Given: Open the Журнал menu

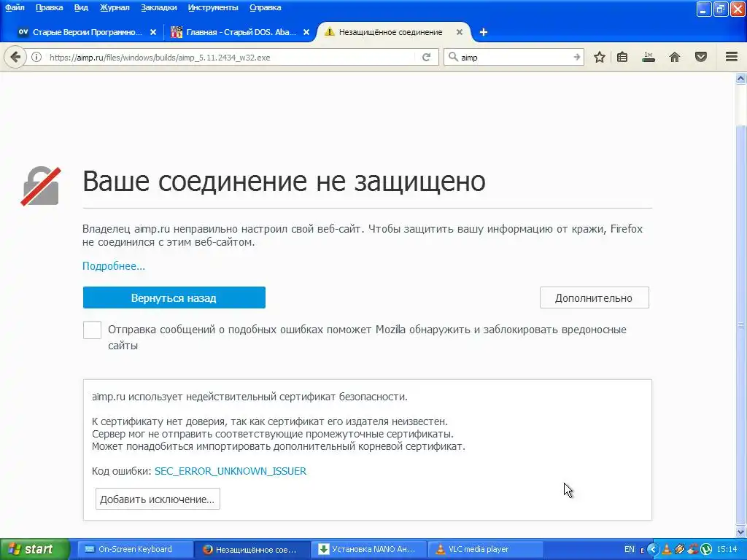Looking at the screenshot, I should coord(115,7).
